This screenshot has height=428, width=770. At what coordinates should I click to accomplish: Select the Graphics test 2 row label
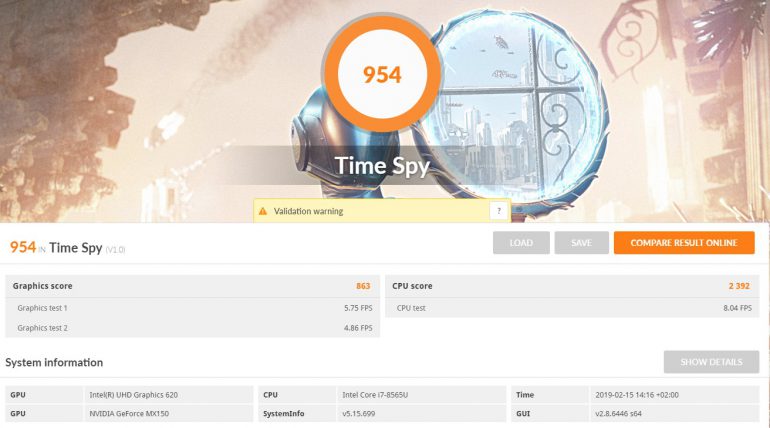[x=42, y=328]
